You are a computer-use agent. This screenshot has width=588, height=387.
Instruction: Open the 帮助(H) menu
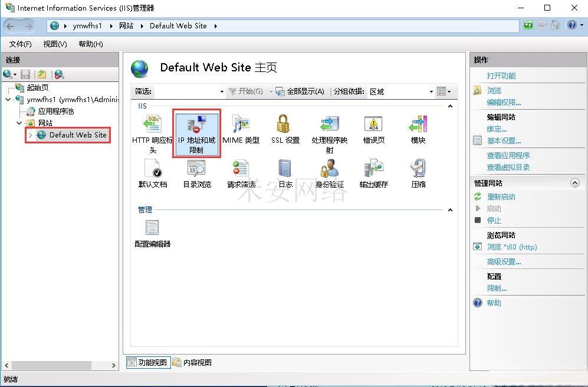(91, 44)
